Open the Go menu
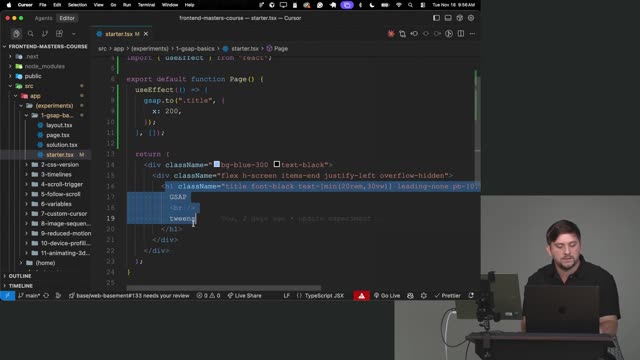The width and height of the screenshot is (640, 360). [113, 5]
